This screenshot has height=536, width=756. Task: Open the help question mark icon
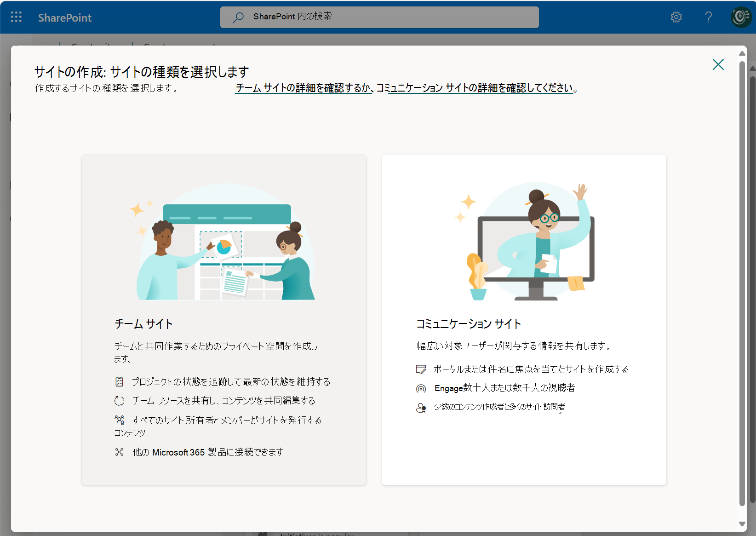(x=709, y=17)
